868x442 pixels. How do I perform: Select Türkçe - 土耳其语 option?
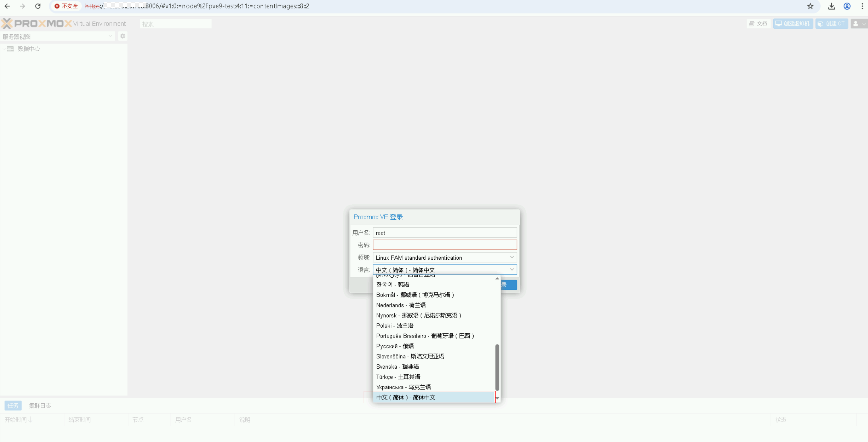[x=434, y=377]
